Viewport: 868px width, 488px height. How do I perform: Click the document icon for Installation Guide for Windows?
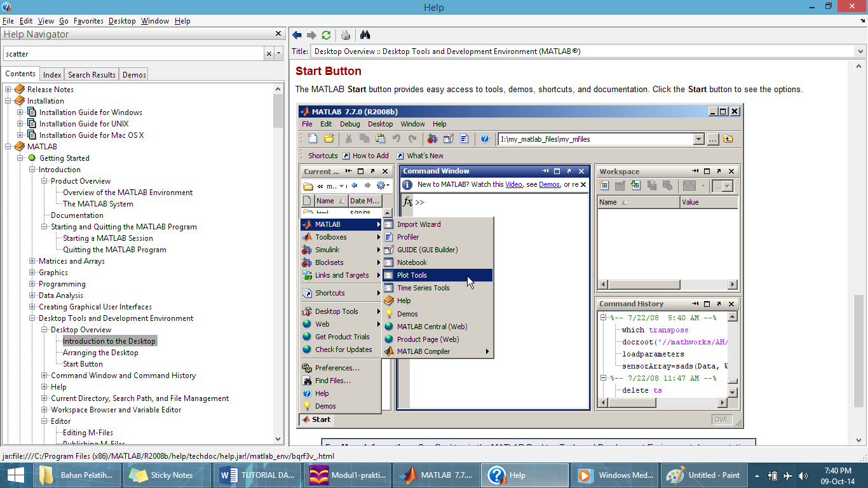32,112
